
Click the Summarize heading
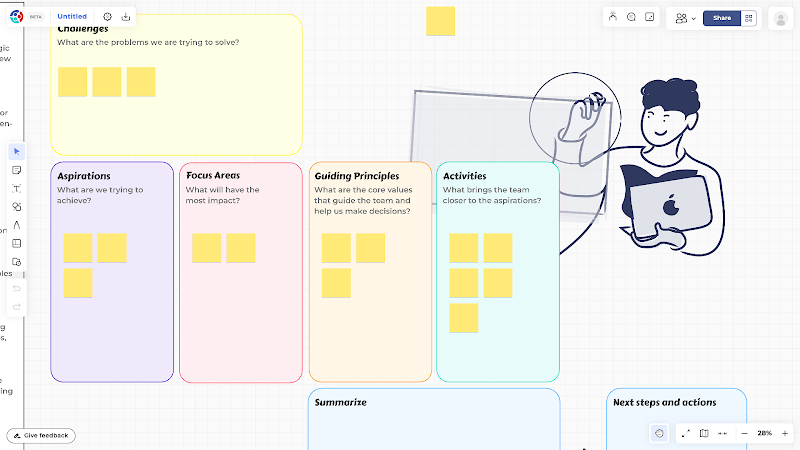(340, 402)
